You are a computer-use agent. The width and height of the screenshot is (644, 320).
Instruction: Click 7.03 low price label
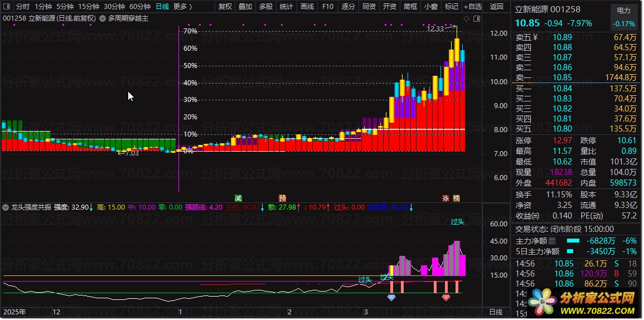tap(132, 153)
